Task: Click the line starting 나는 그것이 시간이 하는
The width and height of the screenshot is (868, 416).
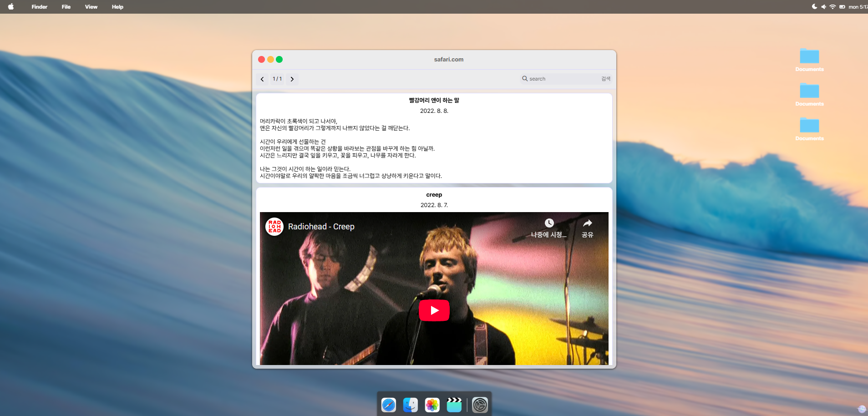Action: (x=305, y=169)
